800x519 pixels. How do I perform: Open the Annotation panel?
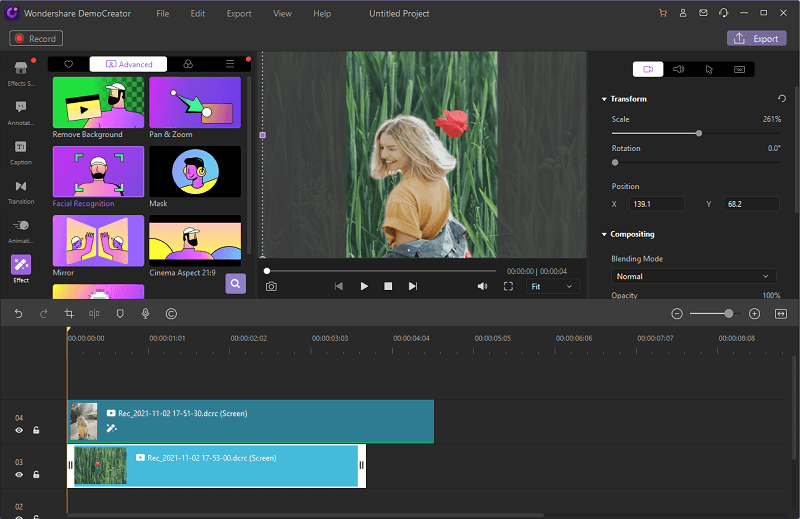(x=21, y=113)
